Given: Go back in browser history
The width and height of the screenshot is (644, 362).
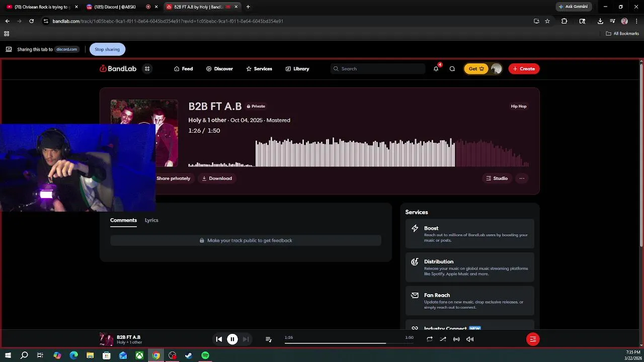Looking at the screenshot, I should (7, 21).
